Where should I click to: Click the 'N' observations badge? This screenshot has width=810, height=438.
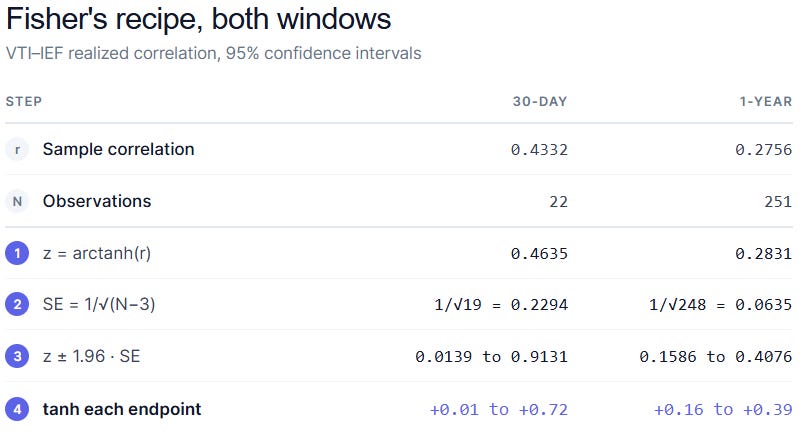17,201
